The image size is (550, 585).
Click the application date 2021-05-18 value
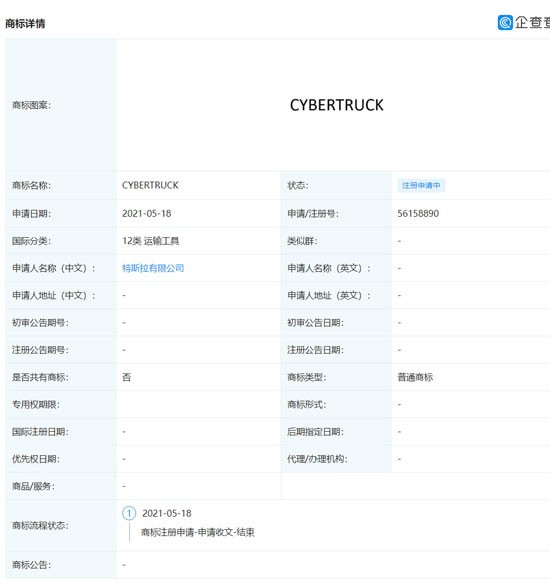tap(147, 214)
